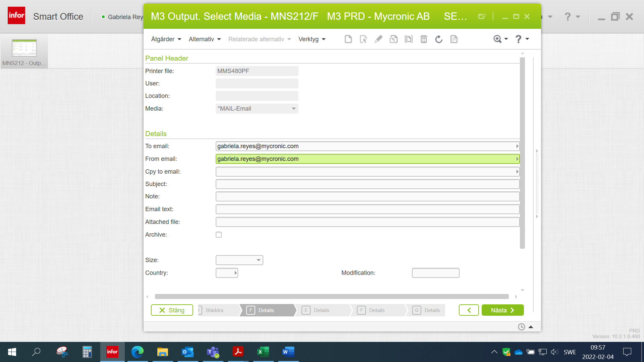Screen dimensions: 644x362
Task: Open the Åtgärder menu
Action: pos(166,39)
